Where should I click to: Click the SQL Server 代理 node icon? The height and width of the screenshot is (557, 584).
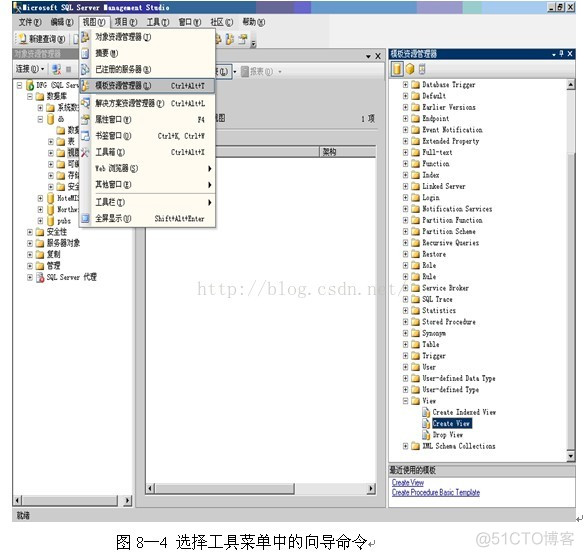pos(40,277)
